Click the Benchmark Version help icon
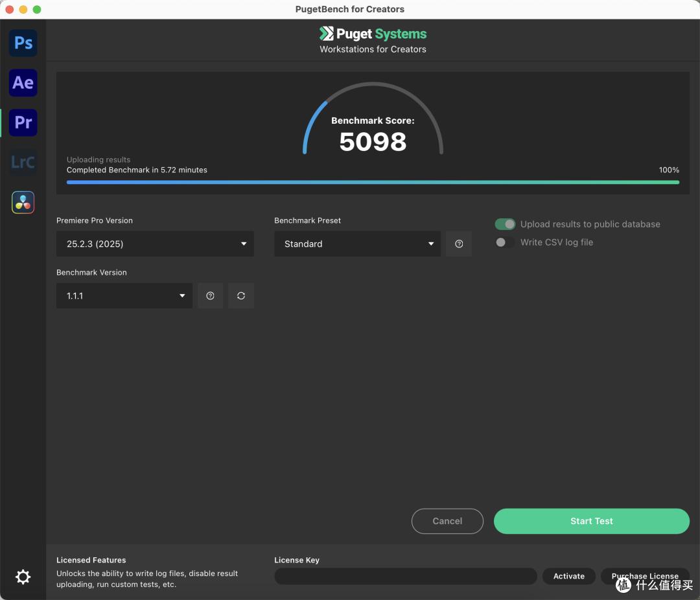 tap(210, 295)
